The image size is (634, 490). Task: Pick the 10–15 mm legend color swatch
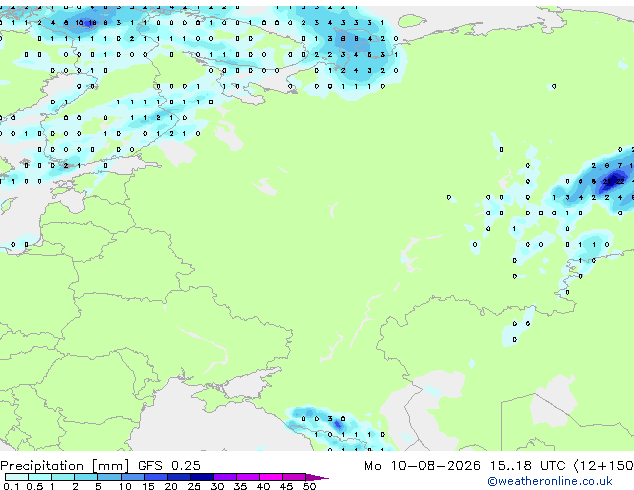[x=132, y=477]
